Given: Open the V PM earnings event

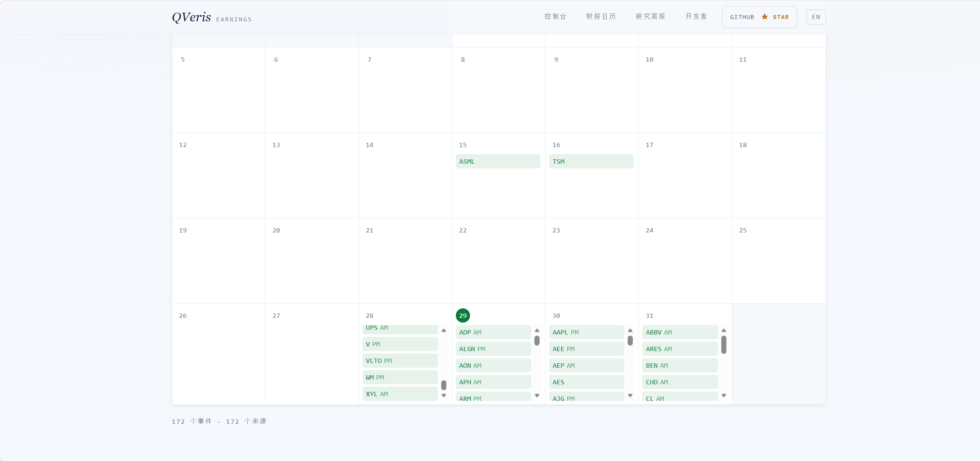Looking at the screenshot, I should [x=400, y=344].
